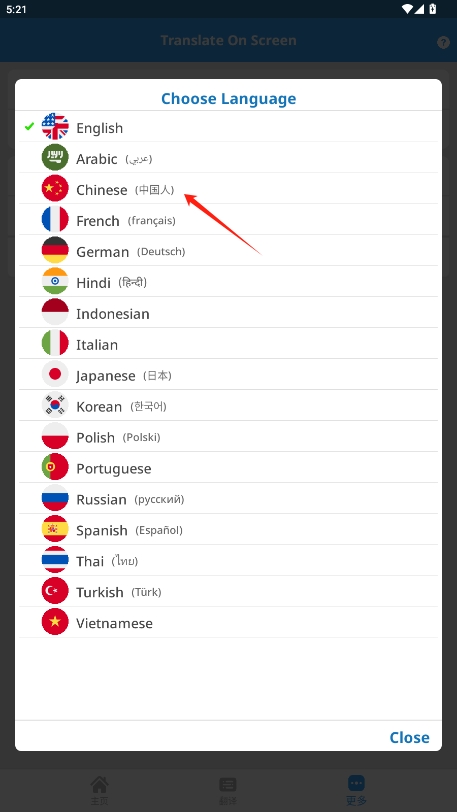Click the green checkmark beside English
The width and height of the screenshot is (457, 812).
click(x=30, y=126)
